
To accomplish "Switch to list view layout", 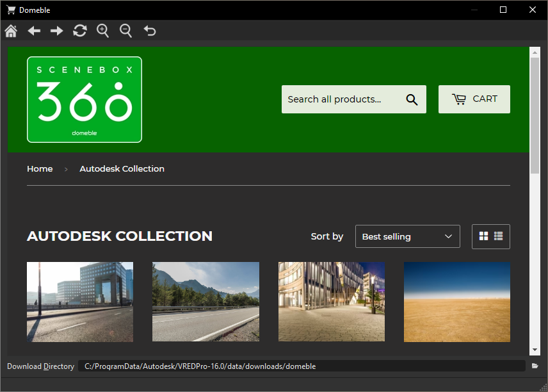I will pos(499,236).
